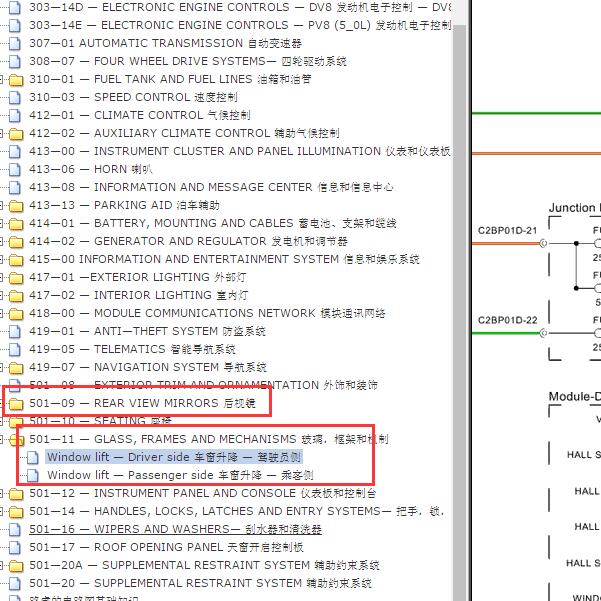Select Window lift Passenger side document
601x601 pixels.
click(180, 475)
